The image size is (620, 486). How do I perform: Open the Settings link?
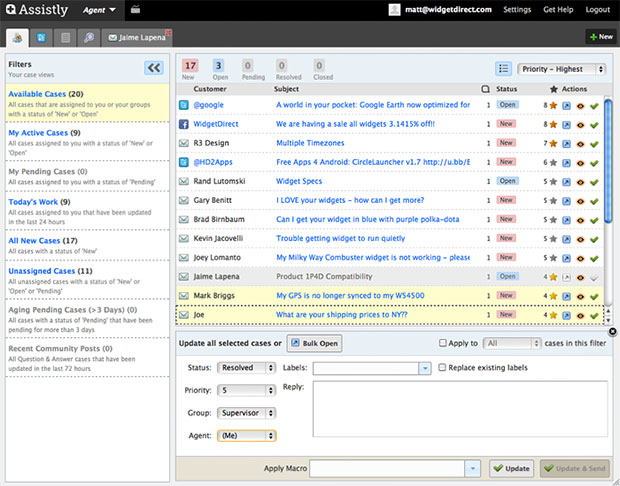tap(517, 9)
